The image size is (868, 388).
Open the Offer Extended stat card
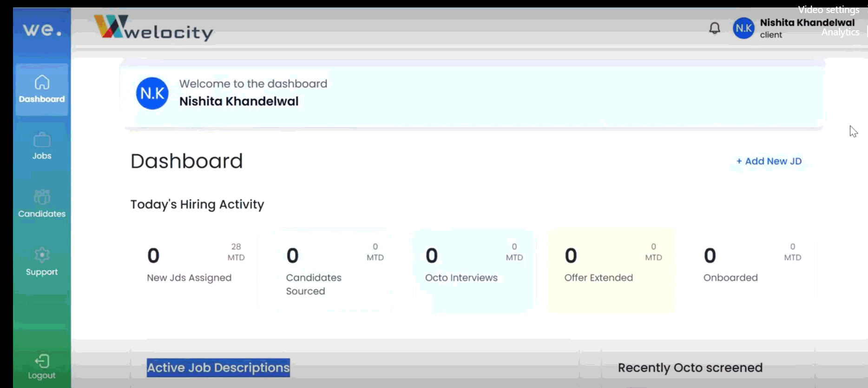612,270
